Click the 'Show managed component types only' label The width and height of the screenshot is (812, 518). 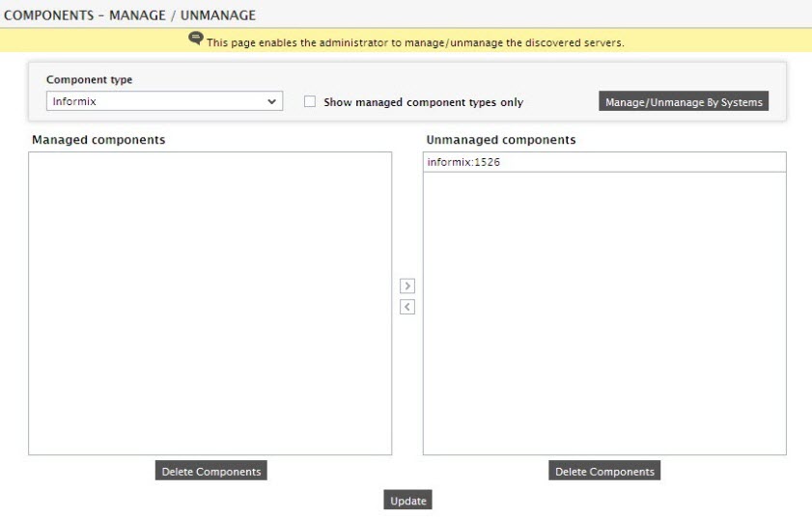tap(423, 102)
